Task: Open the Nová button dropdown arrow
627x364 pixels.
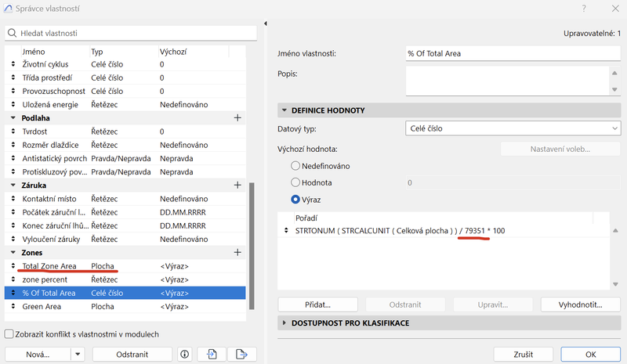Action: click(77, 354)
